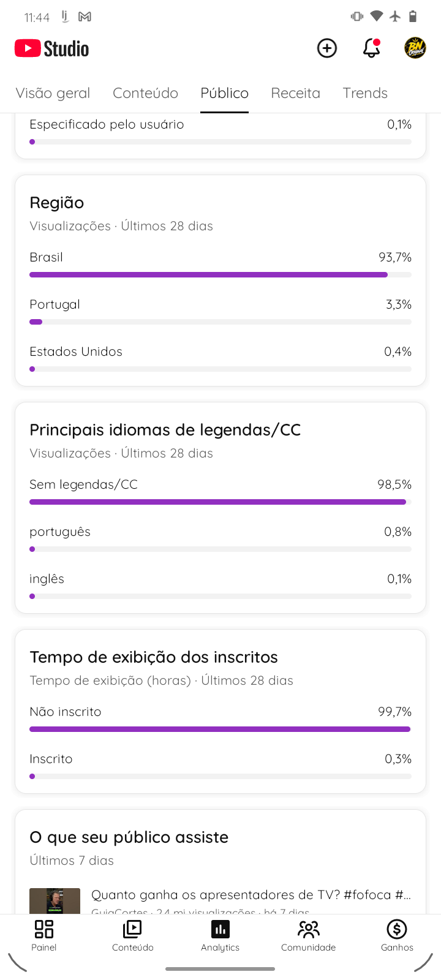Open the Trends tab
This screenshot has height=980, width=441.
pyautogui.click(x=365, y=93)
